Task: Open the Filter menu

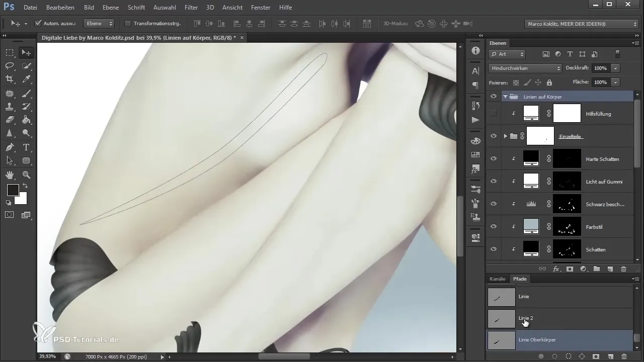Action: [191, 8]
